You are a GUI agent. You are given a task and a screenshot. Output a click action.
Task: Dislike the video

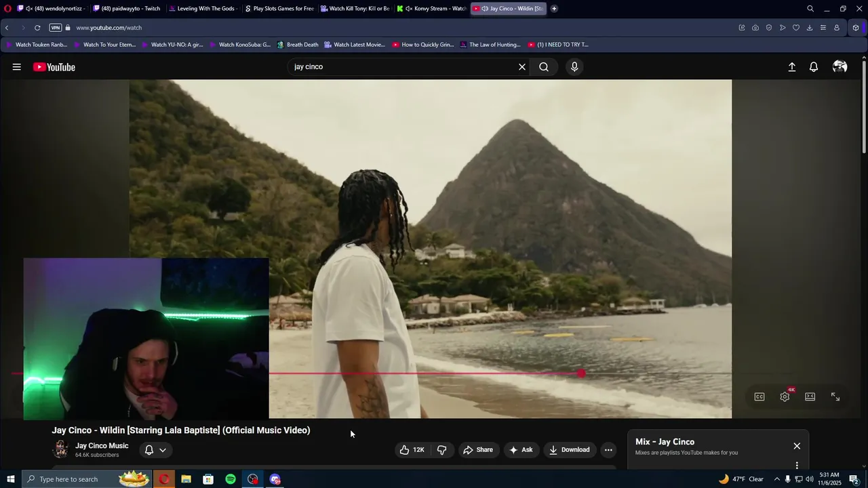[441, 450]
